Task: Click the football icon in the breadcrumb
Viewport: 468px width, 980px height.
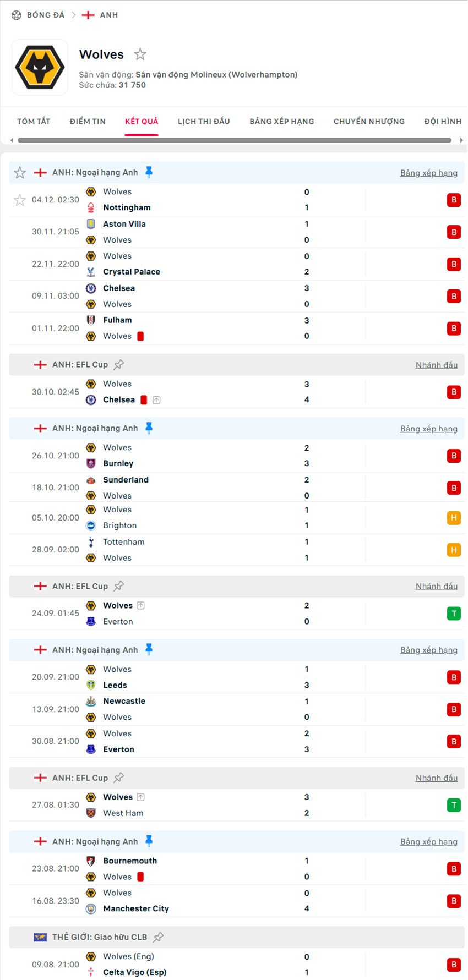Action: tap(15, 15)
